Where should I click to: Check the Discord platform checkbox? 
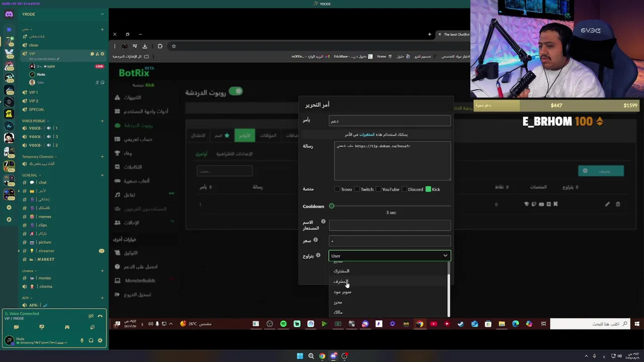(404, 189)
